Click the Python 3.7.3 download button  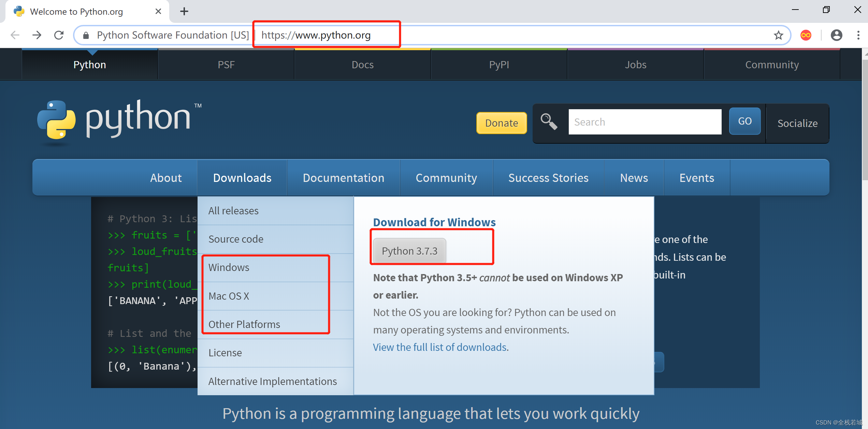[410, 251]
